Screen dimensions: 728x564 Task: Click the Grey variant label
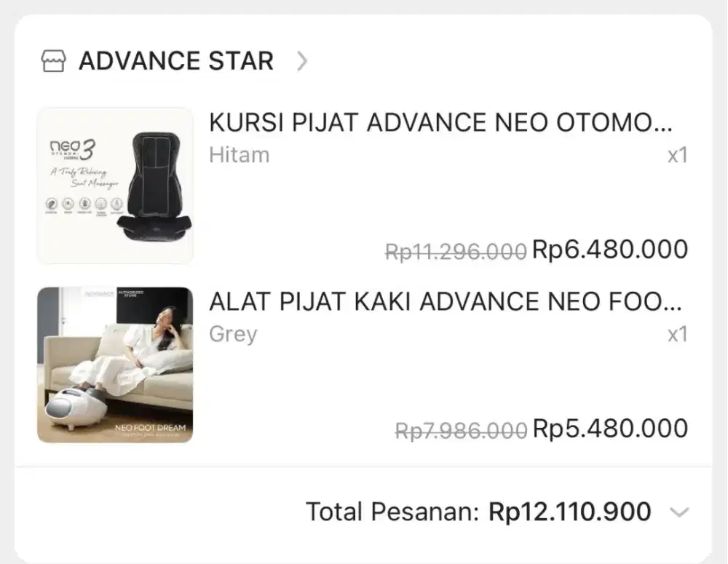tap(232, 333)
